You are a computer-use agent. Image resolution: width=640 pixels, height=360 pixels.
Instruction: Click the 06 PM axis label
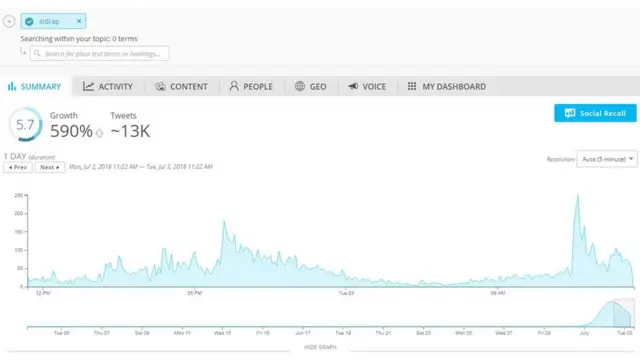click(195, 293)
